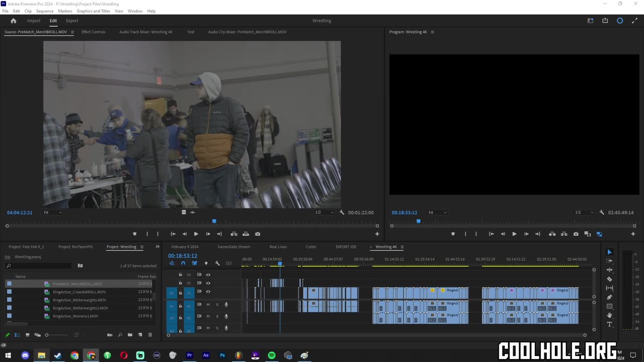This screenshot has height=362, width=644.
Task: Toggle insert sequences as nests button
Action: tap(172, 263)
